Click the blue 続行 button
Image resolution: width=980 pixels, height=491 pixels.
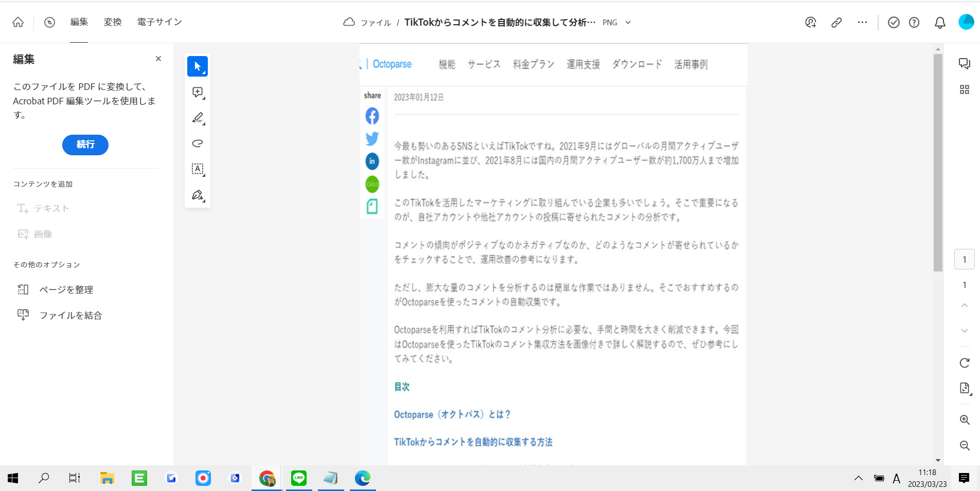click(x=85, y=144)
